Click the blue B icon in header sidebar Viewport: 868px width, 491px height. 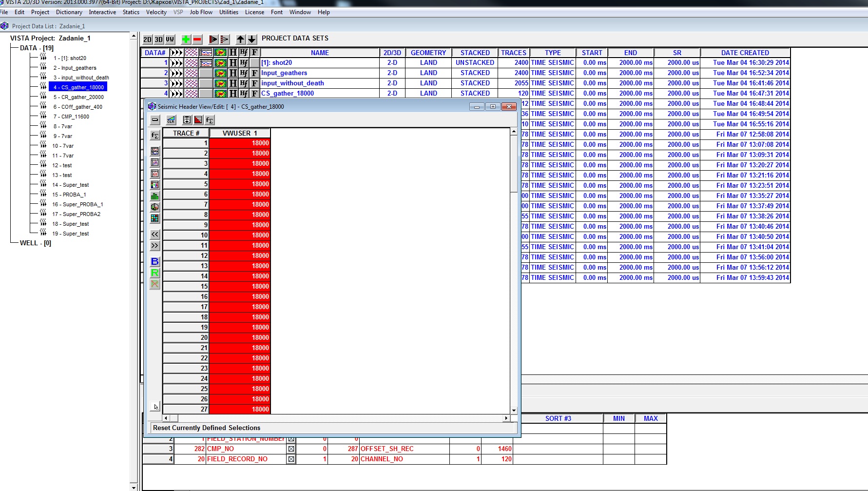[155, 262]
